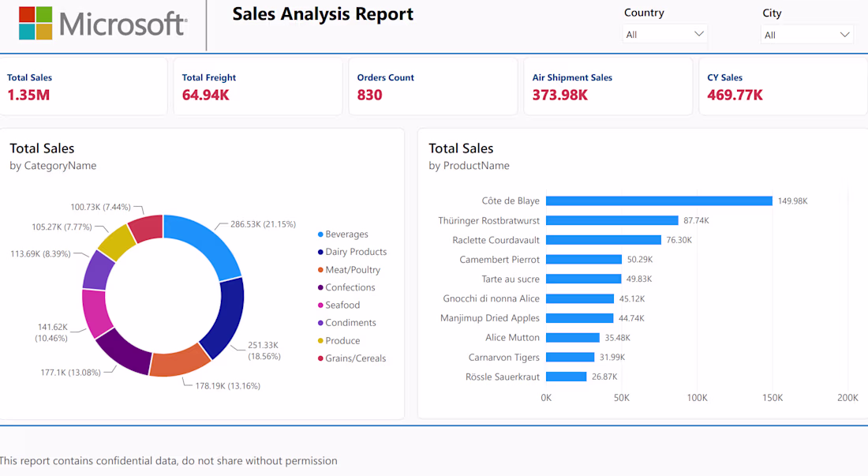Click the Grains/Cereals legend entry

click(351, 358)
